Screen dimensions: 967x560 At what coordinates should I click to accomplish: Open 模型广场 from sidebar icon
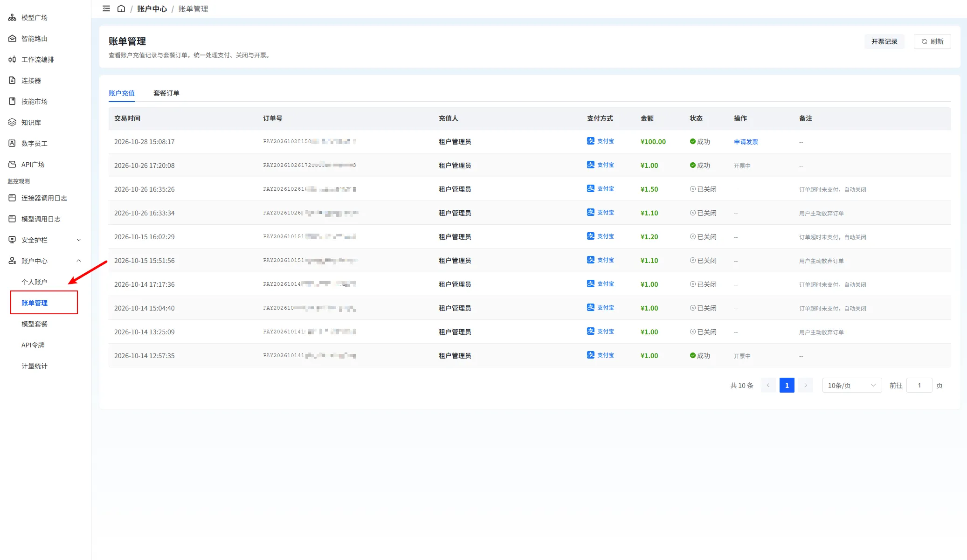pyautogui.click(x=12, y=17)
